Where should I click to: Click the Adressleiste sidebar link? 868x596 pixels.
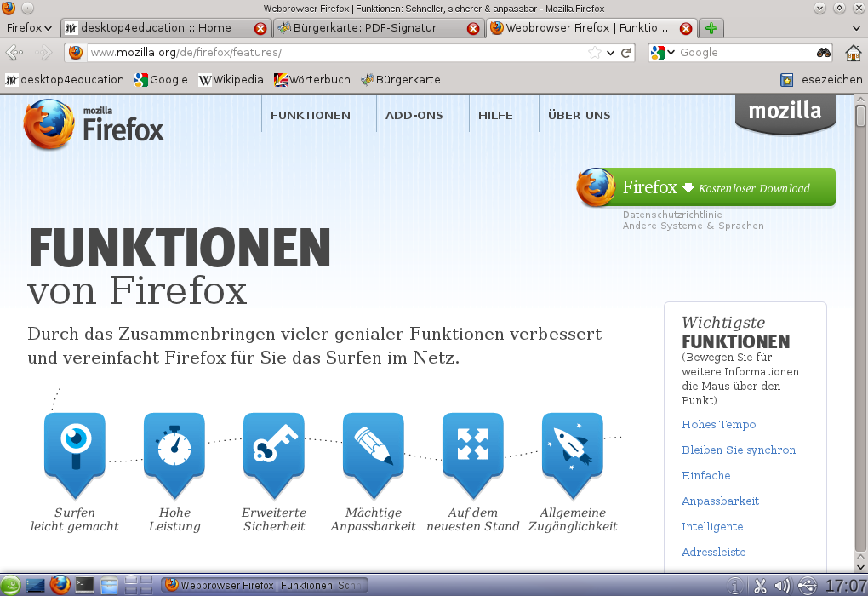714,552
